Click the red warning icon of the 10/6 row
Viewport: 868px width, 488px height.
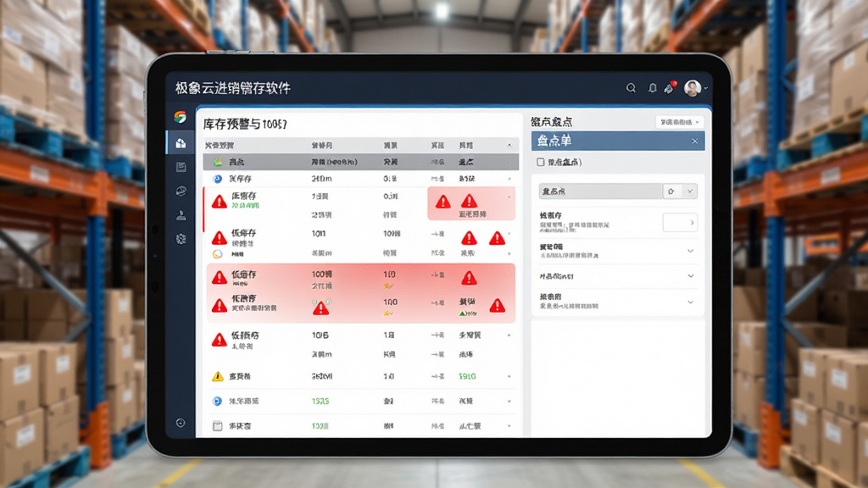[220, 340]
